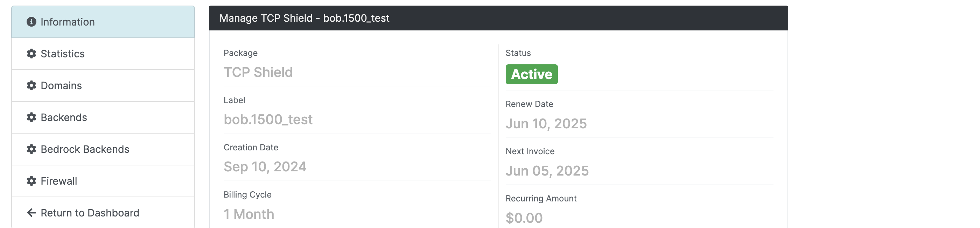
Task: Click the Sep 10, 2024 creation date
Action: point(265,167)
